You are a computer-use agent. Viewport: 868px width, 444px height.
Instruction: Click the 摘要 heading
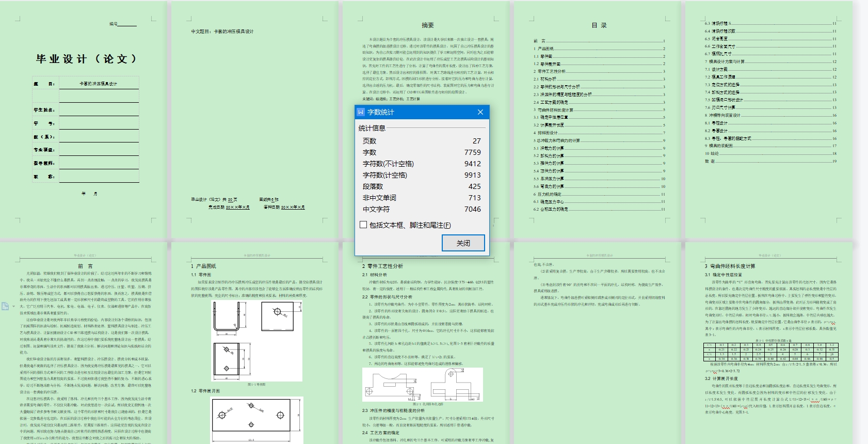pyautogui.click(x=427, y=25)
